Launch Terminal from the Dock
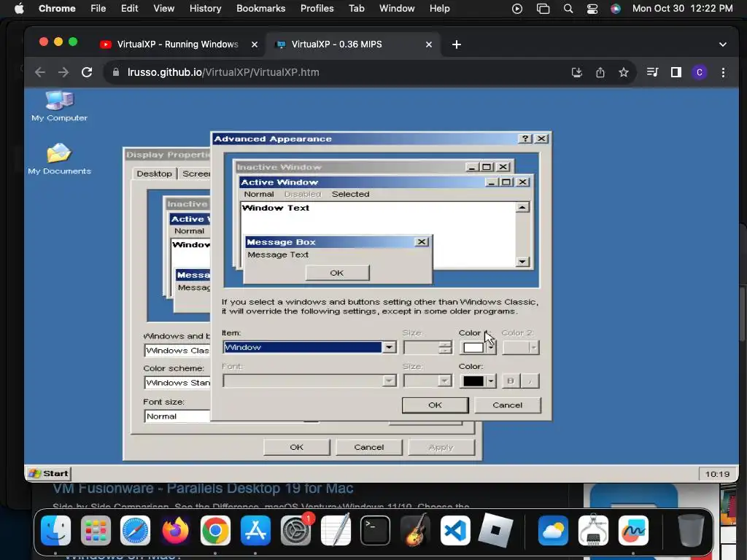The image size is (747, 560). click(x=376, y=530)
